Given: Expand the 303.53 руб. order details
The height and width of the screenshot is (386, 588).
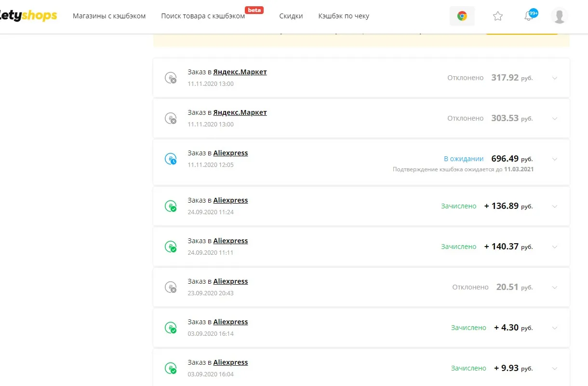Looking at the screenshot, I should click(x=554, y=119).
